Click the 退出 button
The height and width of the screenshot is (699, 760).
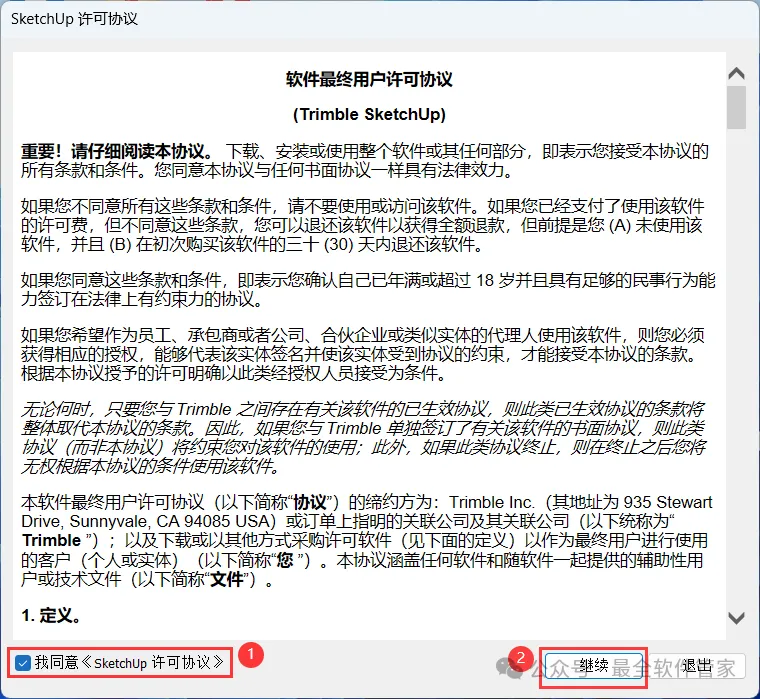pyautogui.click(x=697, y=666)
